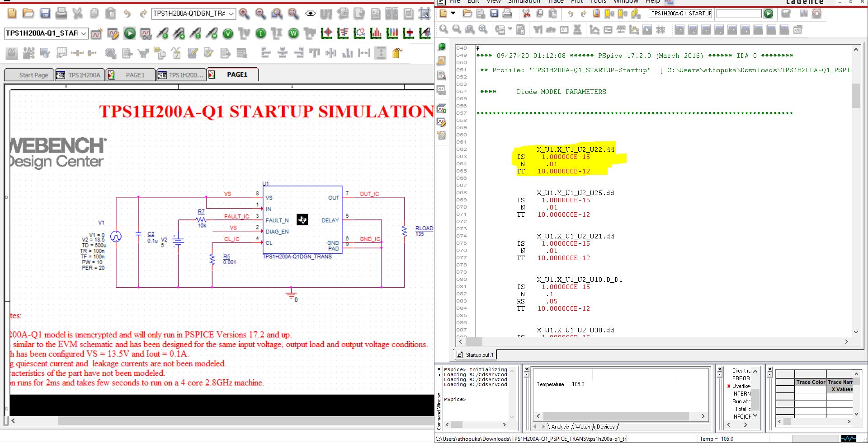Open the advanced analysis sensitivity icon

coord(343,33)
